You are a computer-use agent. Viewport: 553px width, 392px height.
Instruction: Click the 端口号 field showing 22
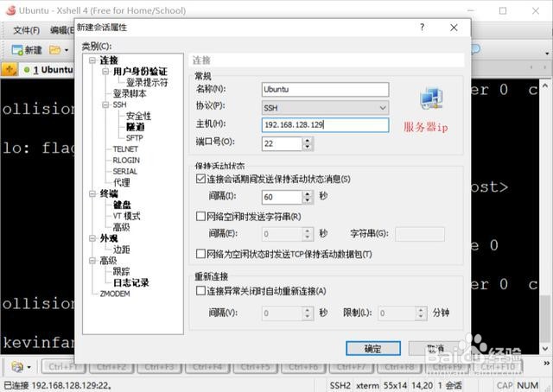(282, 143)
